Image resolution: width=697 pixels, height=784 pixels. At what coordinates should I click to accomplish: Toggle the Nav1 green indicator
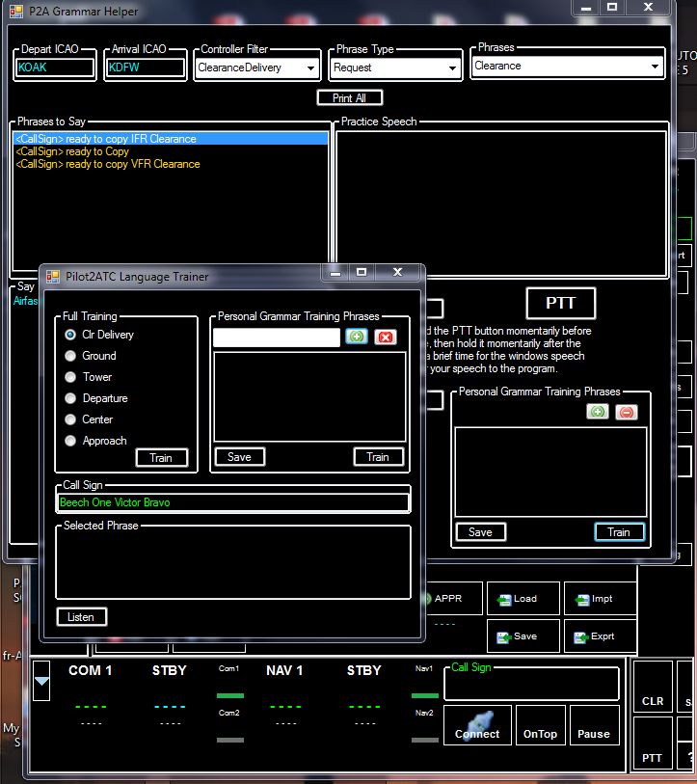point(425,695)
